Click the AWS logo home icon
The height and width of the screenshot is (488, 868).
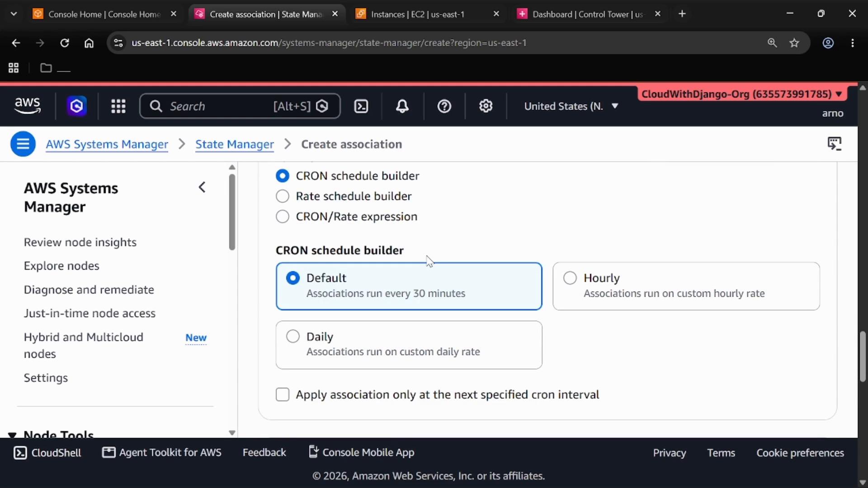28,106
